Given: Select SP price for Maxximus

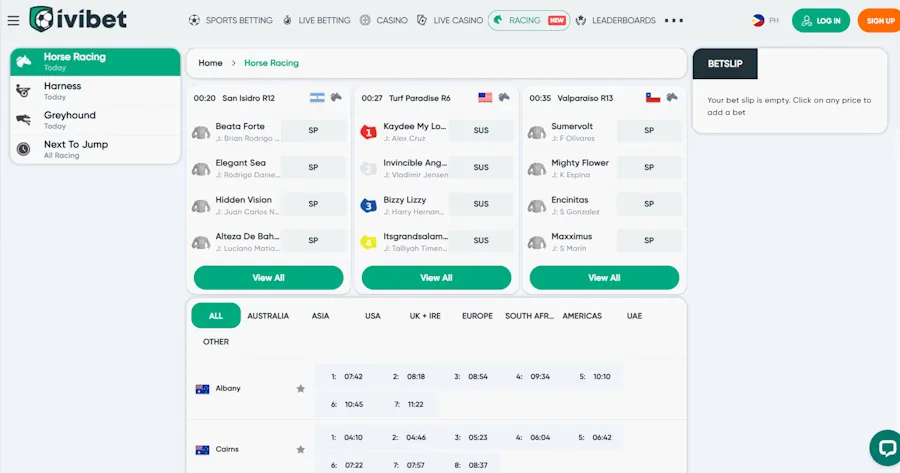Looking at the screenshot, I should point(649,241).
